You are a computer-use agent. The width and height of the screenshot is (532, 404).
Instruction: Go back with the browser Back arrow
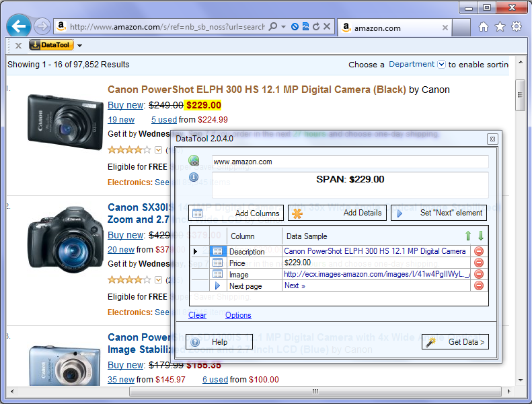point(19,26)
